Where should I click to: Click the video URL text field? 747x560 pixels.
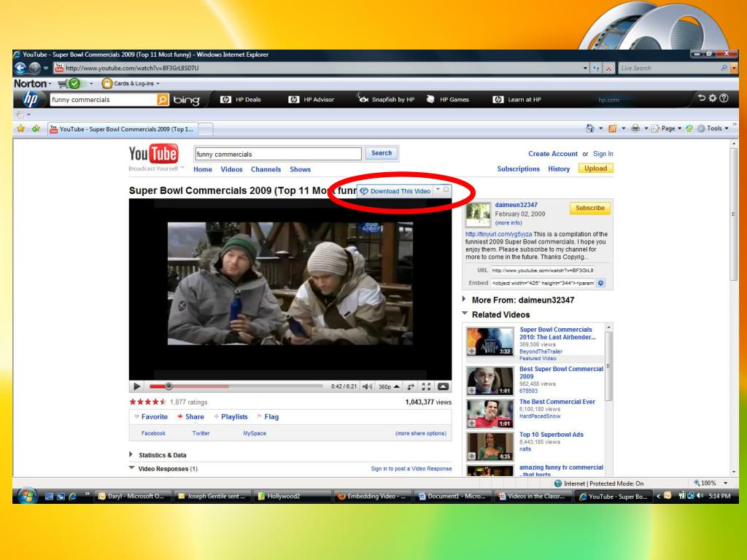[x=543, y=270]
